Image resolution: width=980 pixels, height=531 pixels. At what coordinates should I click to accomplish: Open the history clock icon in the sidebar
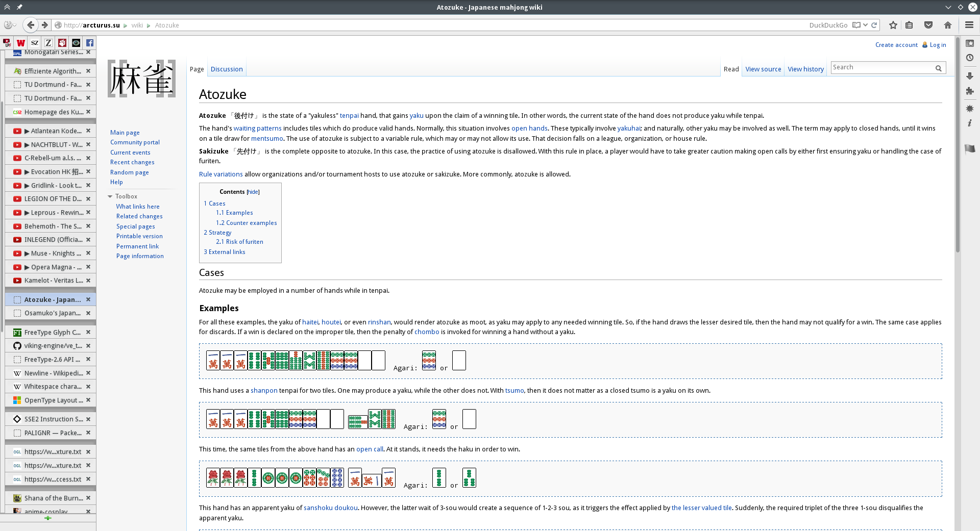(970, 58)
